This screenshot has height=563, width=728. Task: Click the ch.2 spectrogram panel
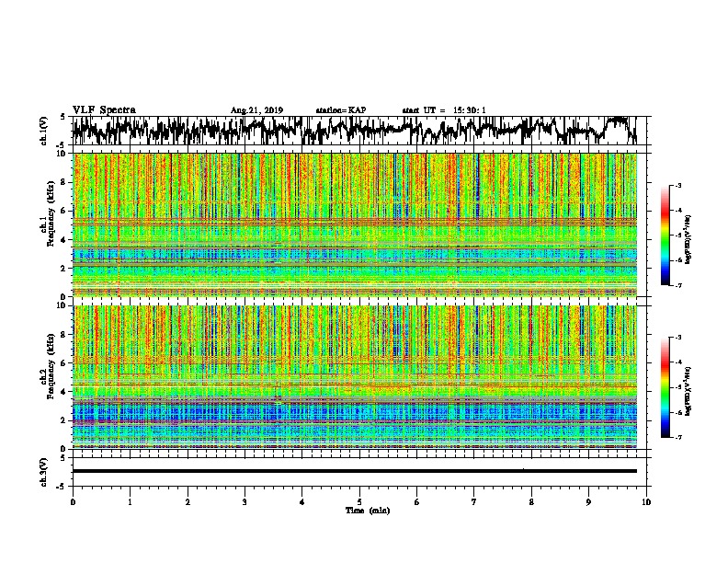(x=355, y=377)
